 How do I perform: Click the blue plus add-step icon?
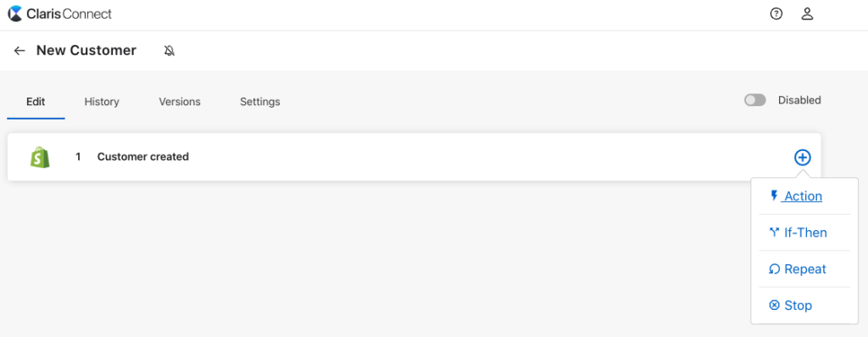pos(802,157)
